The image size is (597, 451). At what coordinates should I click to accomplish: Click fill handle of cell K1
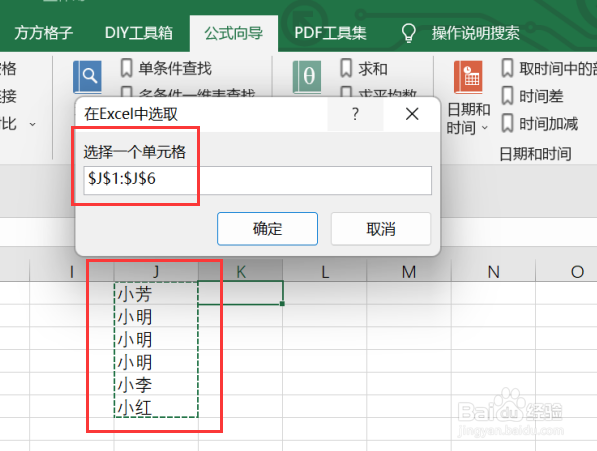coord(282,304)
